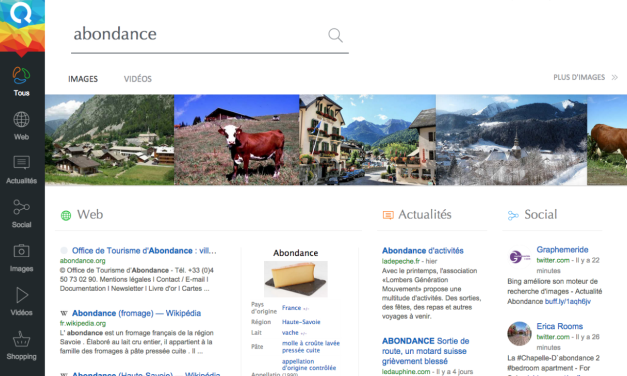The width and height of the screenshot is (627, 376).
Task: Open the mountain village thumbnail image
Action: click(110, 140)
